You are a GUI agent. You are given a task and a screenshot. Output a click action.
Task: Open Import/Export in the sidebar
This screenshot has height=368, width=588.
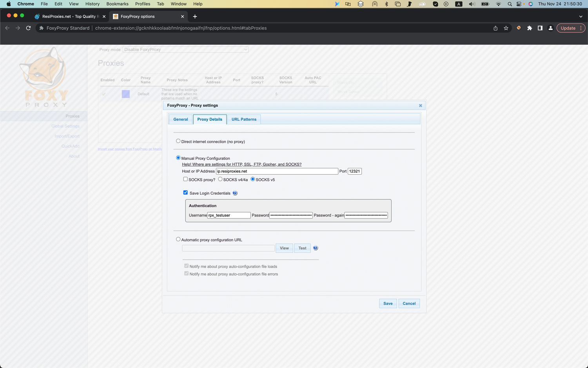pos(67,136)
